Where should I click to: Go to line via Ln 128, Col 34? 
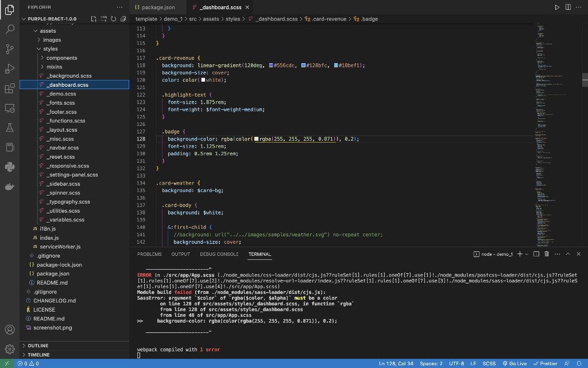(396, 363)
